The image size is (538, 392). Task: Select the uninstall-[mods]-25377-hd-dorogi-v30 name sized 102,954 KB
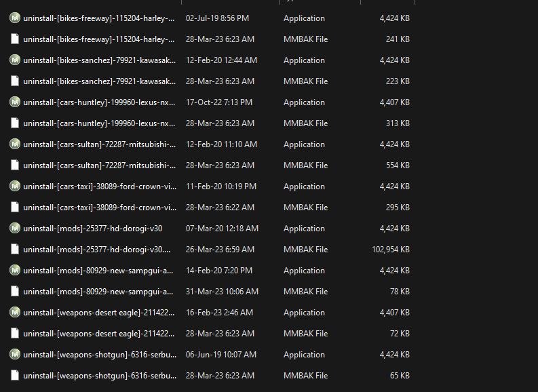tap(97, 250)
